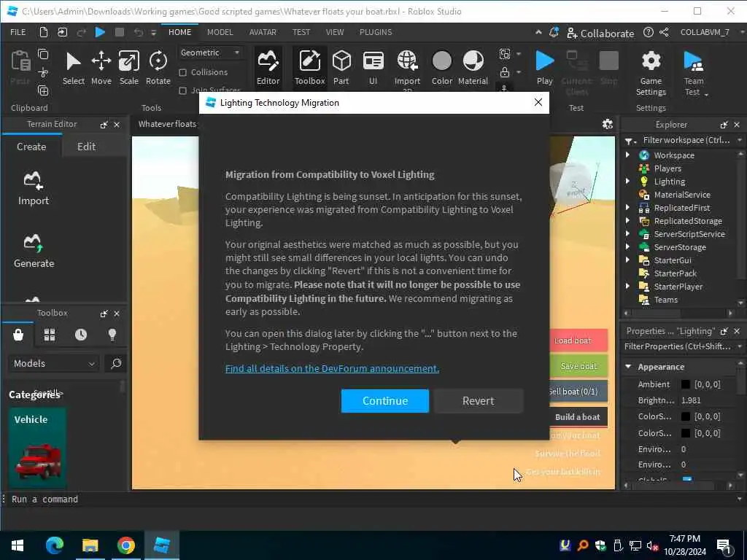This screenshot has height=560, width=747.
Task: Click Revert in the migration dialog
Action: [479, 401]
